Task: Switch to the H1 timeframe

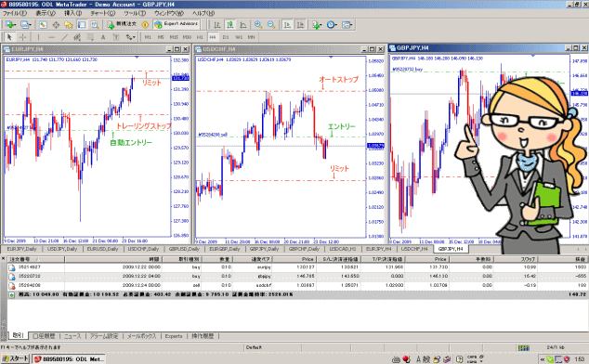Action: (200, 37)
